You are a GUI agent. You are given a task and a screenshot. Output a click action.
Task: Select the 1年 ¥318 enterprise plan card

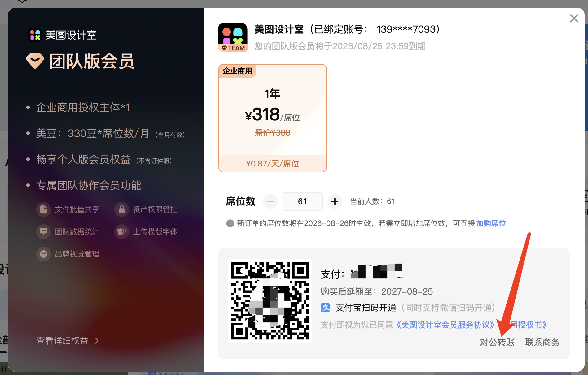coord(272,118)
